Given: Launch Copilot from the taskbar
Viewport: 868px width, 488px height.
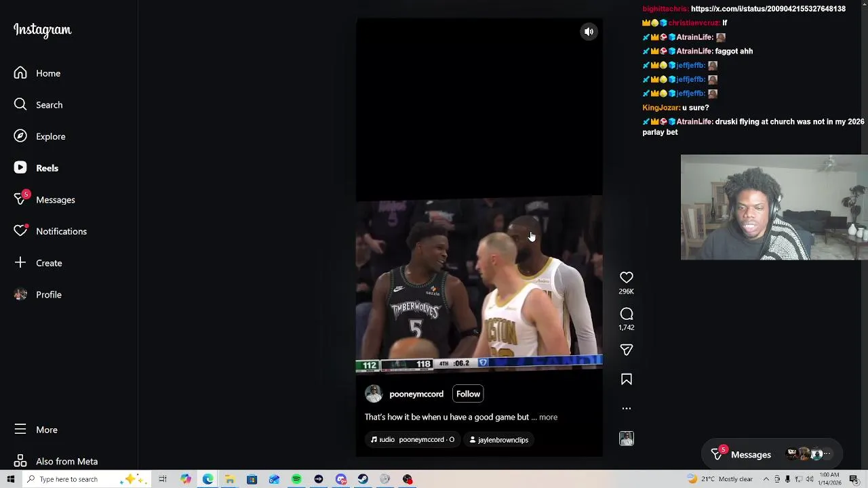Looking at the screenshot, I should (185, 479).
